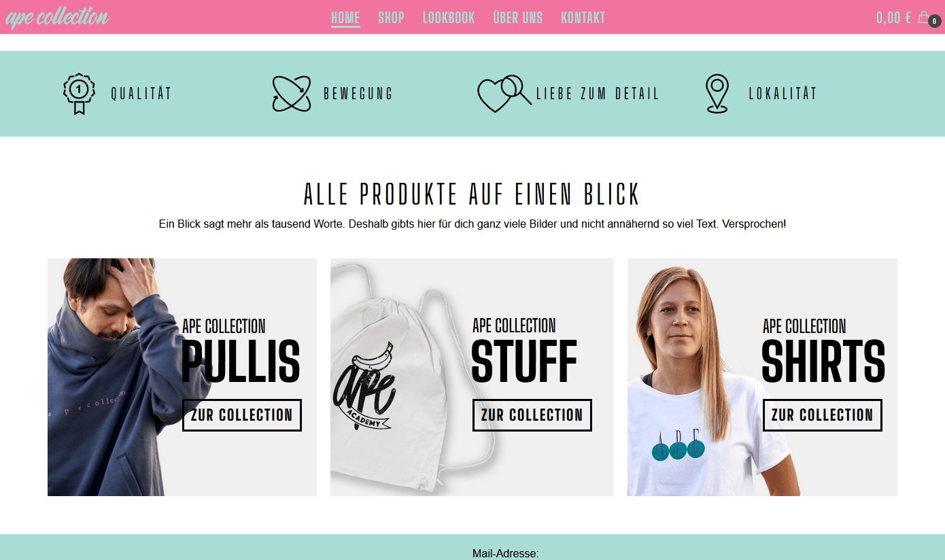This screenshot has height=560, width=945.
Task: Click the 0,00 € cart total
Action: pyautogui.click(x=893, y=18)
